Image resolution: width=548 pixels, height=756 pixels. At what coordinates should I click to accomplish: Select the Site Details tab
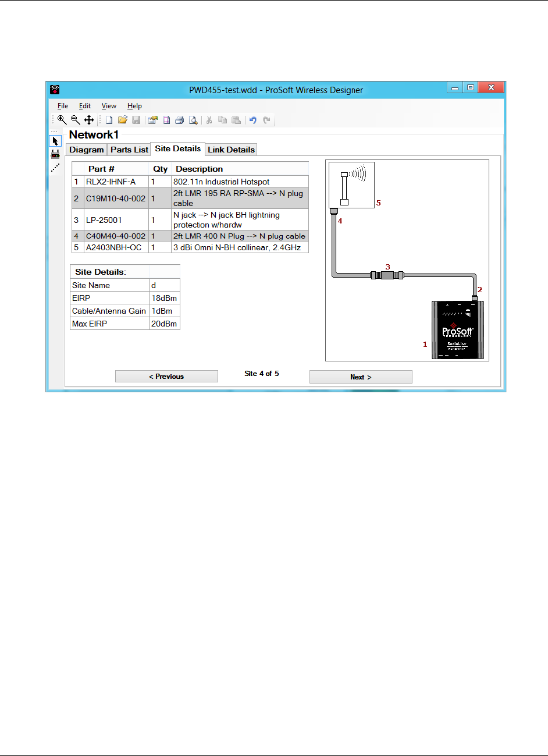178,148
